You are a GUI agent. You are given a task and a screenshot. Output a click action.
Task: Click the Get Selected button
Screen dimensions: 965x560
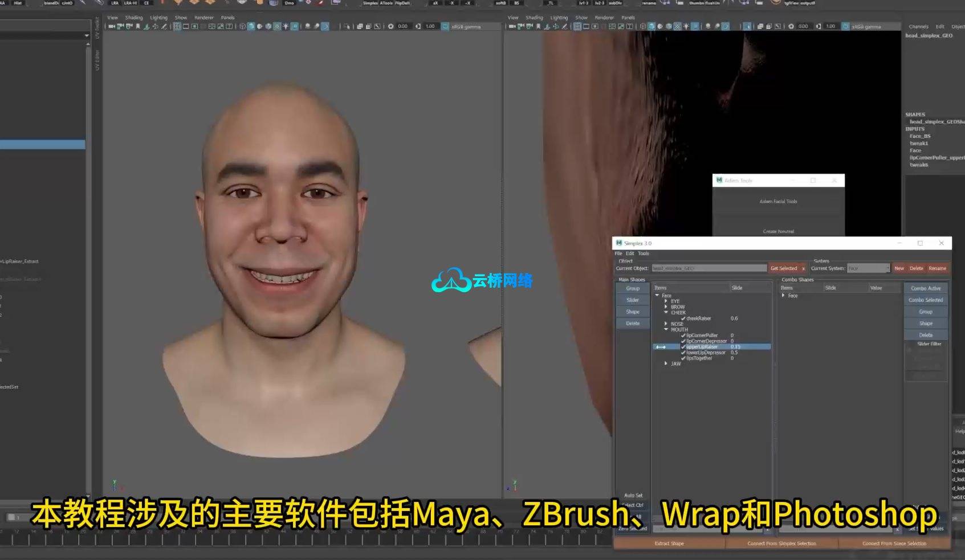[x=784, y=268]
